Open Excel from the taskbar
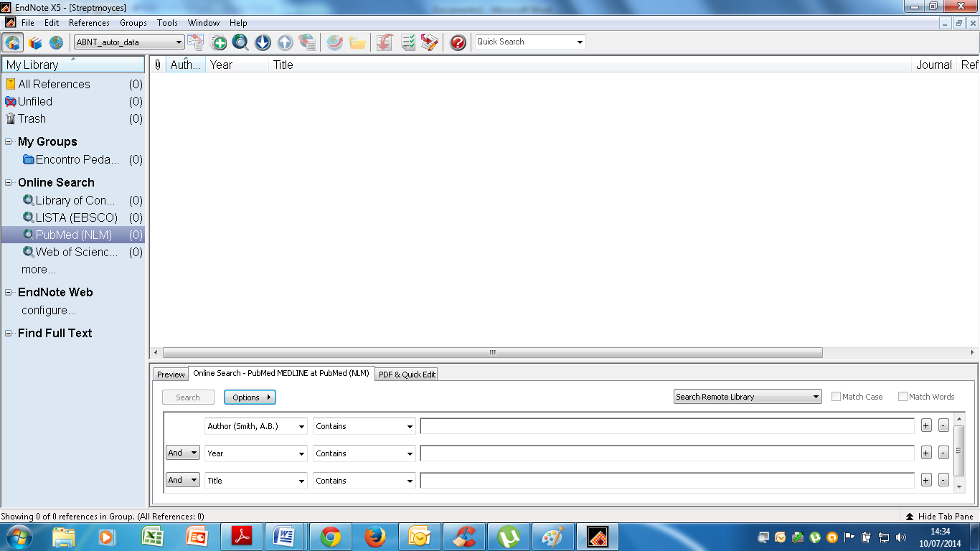 pyautogui.click(x=151, y=537)
